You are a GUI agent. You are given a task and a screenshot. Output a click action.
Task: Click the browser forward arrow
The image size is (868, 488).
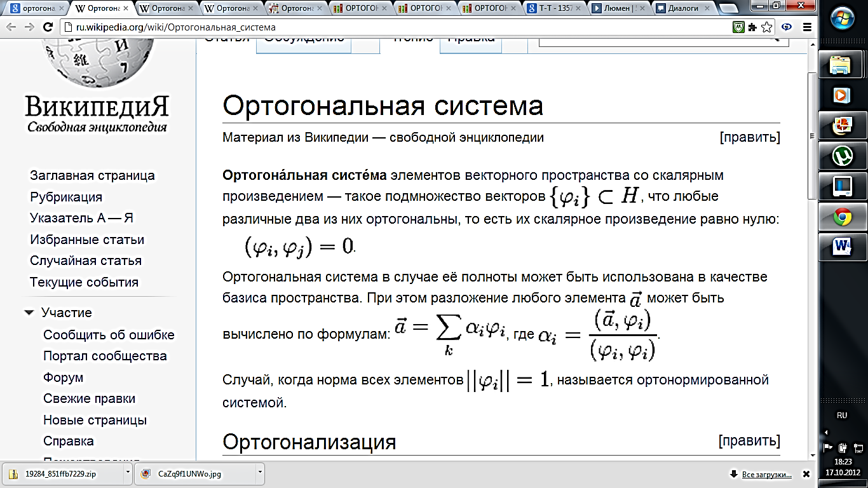[x=29, y=28]
